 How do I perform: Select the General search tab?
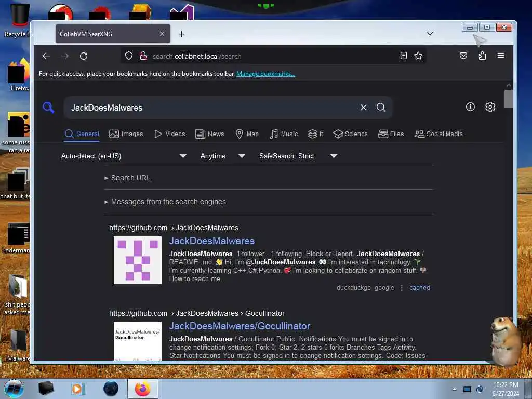(82, 134)
